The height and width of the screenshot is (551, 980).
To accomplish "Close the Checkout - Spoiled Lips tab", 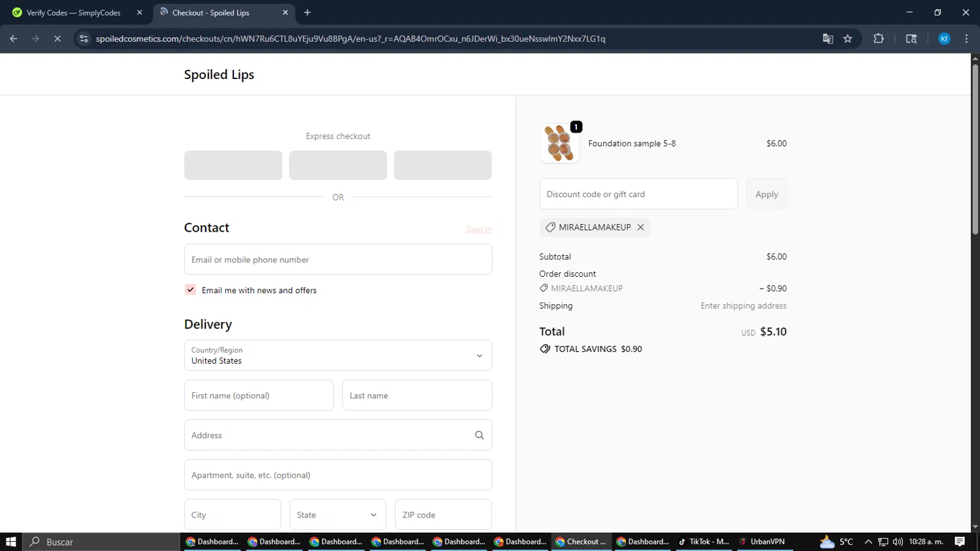I will (x=286, y=12).
